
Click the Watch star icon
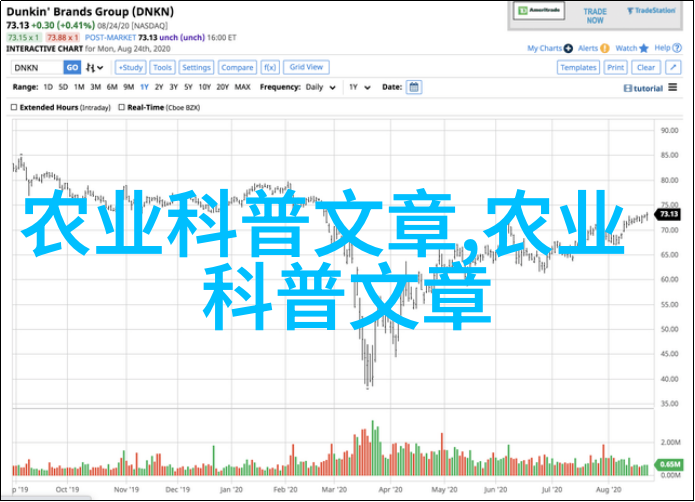point(644,48)
